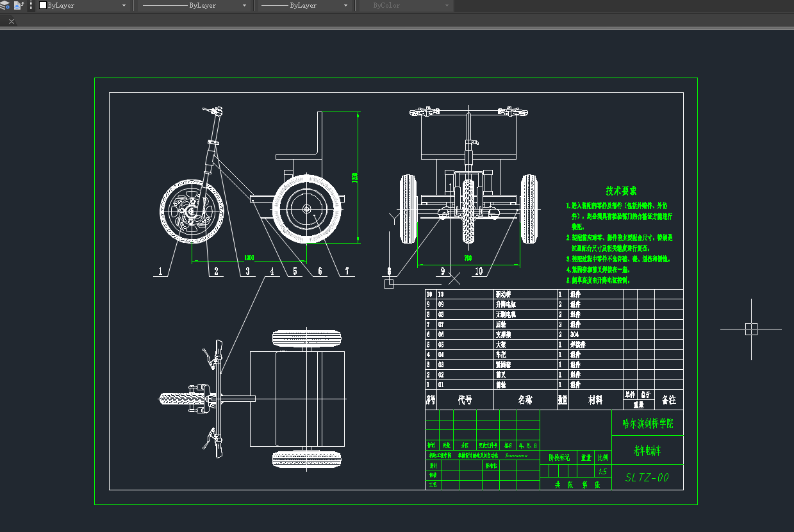Grab the toolbar grip handle before color box
This screenshot has width=794, height=532.
click(x=31, y=5)
